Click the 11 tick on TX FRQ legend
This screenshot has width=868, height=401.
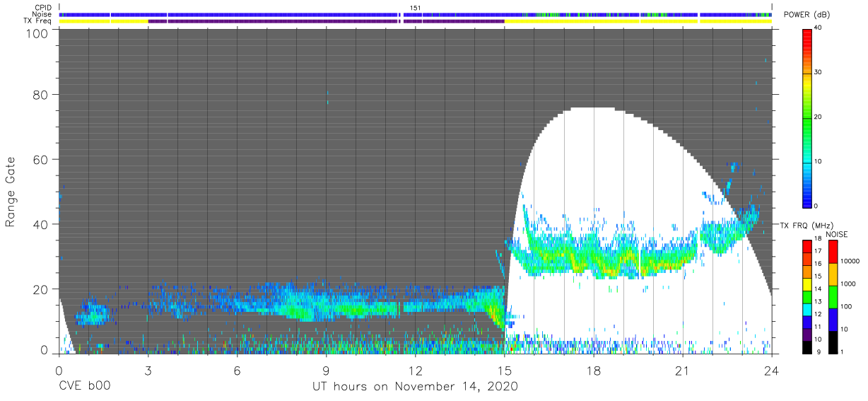click(818, 327)
